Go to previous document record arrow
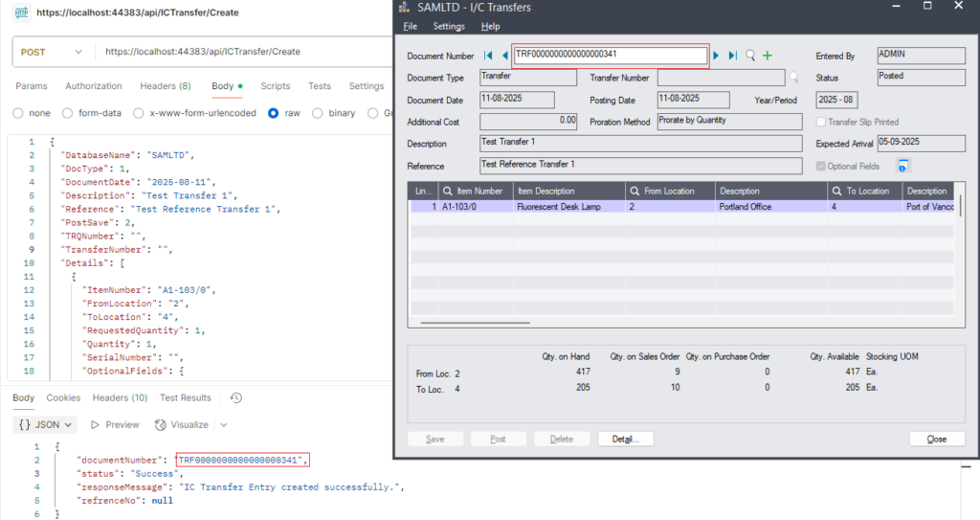Viewport: 980px width, 520px height. coord(504,56)
